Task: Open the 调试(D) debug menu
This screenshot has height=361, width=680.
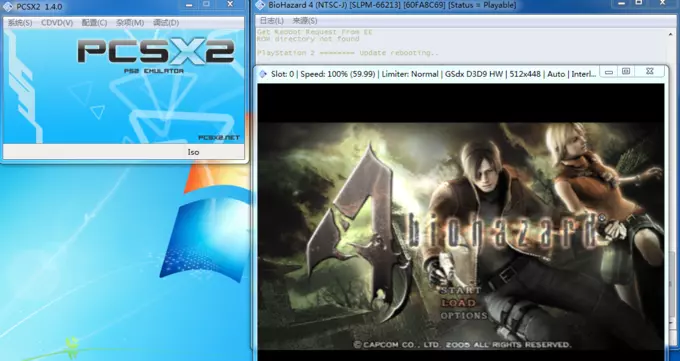Action: point(166,23)
